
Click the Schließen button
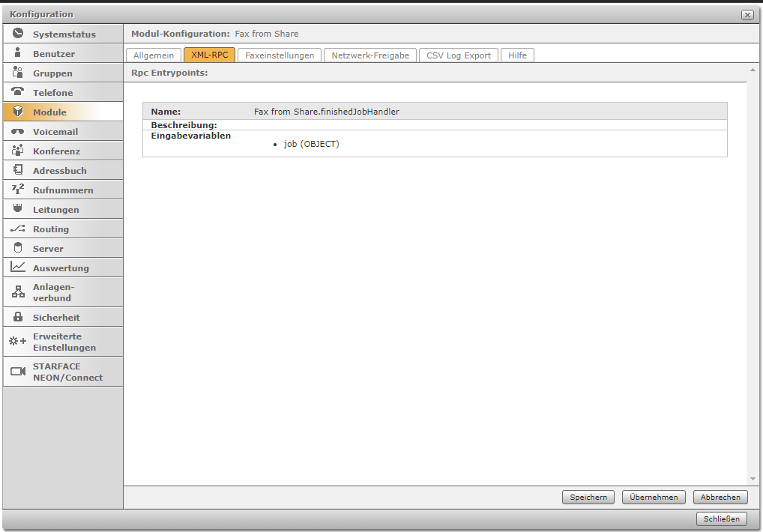point(722,519)
